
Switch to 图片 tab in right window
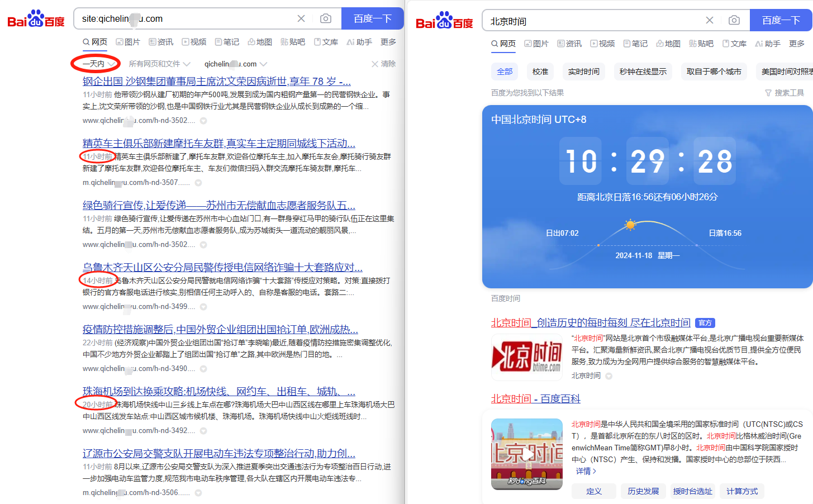coord(536,44)
